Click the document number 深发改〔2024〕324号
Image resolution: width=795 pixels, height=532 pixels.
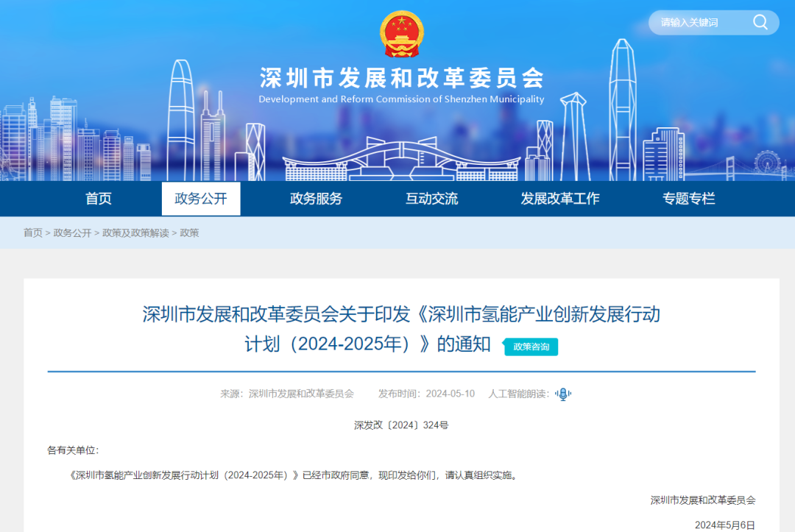click(401, 425)
